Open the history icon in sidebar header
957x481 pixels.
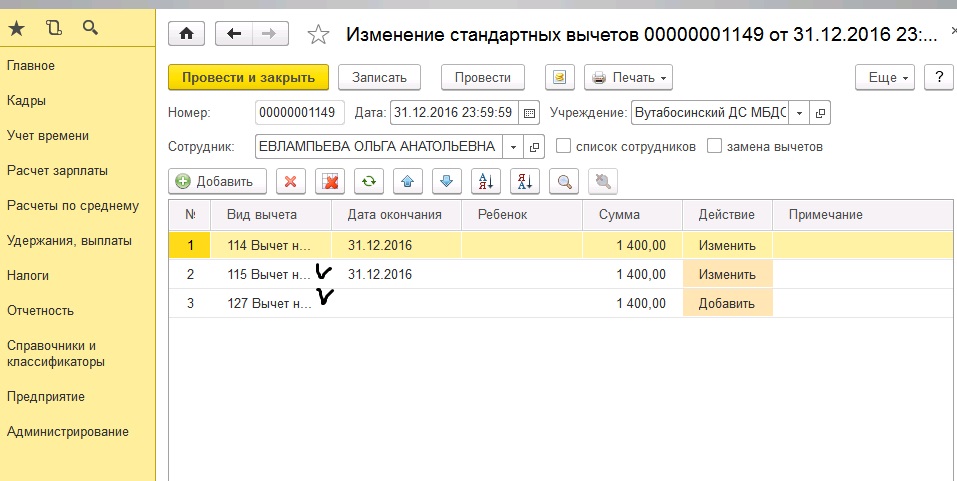point(53,27)
